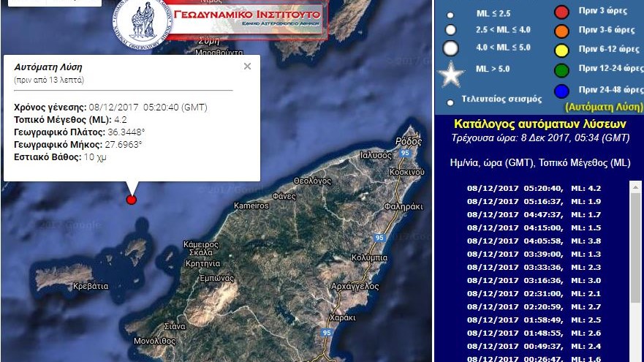Click the Κολύμπια label on map
The width and height of the screenshot is (644, 362).
click(x=369, y=257)
